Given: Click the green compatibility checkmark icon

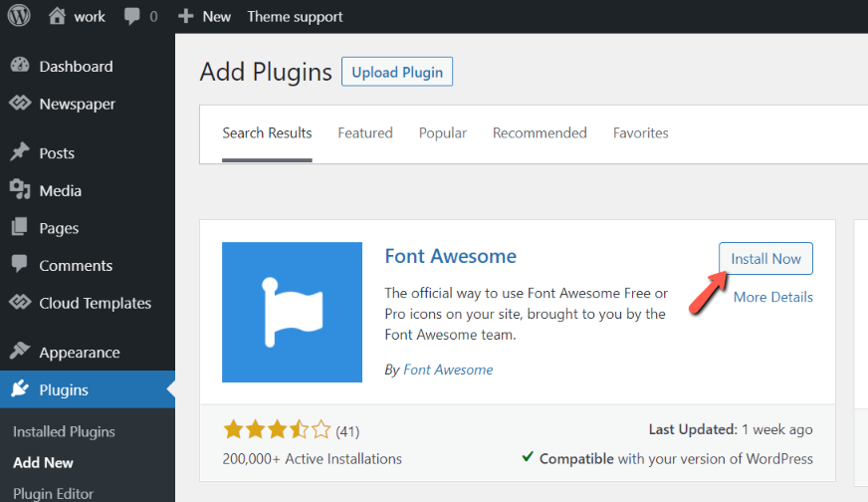Looking at the screenshot, I should [528, 457].
